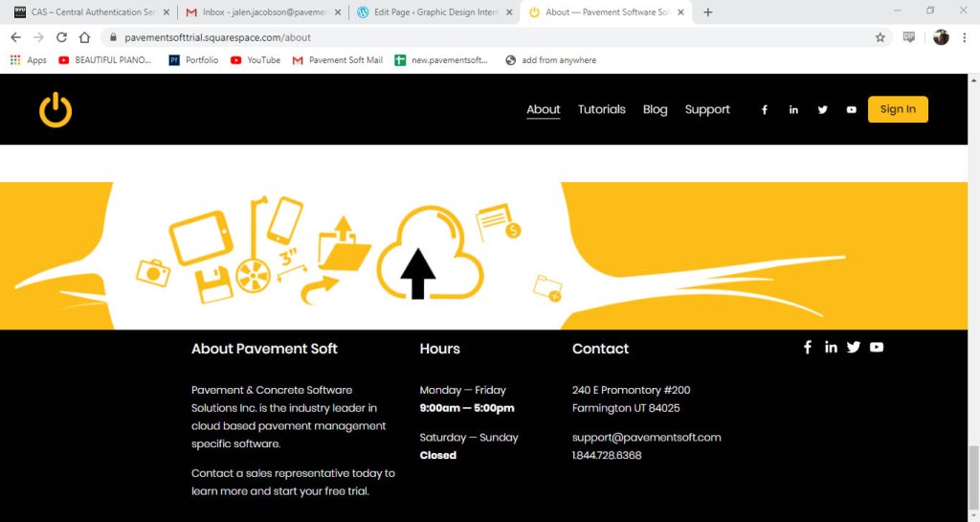Go to the Blog page
Image resolution: width=980 pixels, height=522 pixels.
pyautogui.click(x=655, y=110)
